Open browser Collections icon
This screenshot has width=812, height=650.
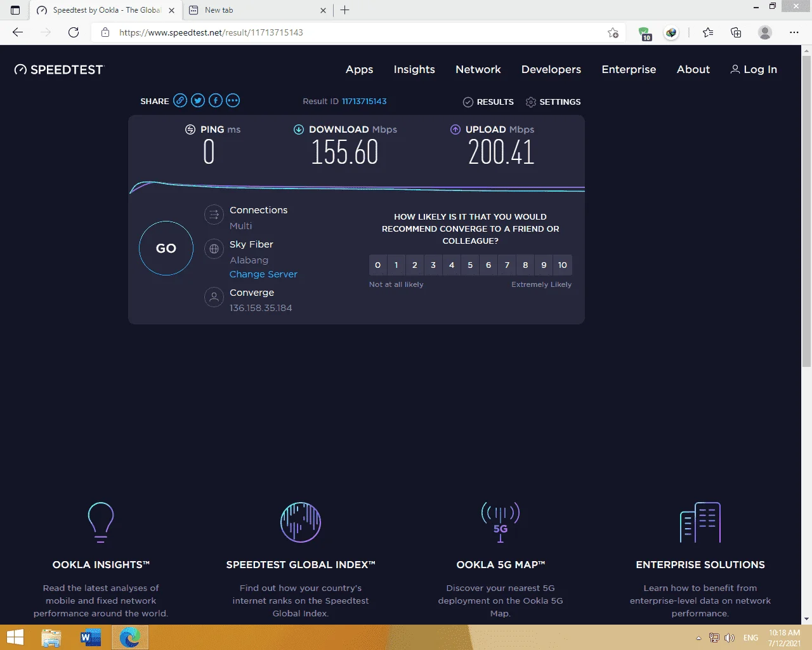coord(736,32)
